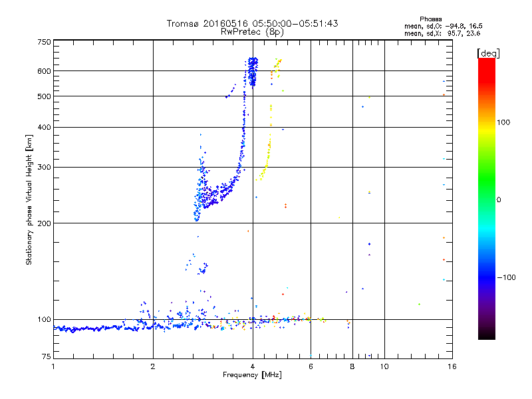Screen dimensions: 532x399
Task: Click the colorbar "100" degree label
Action: 503,122
